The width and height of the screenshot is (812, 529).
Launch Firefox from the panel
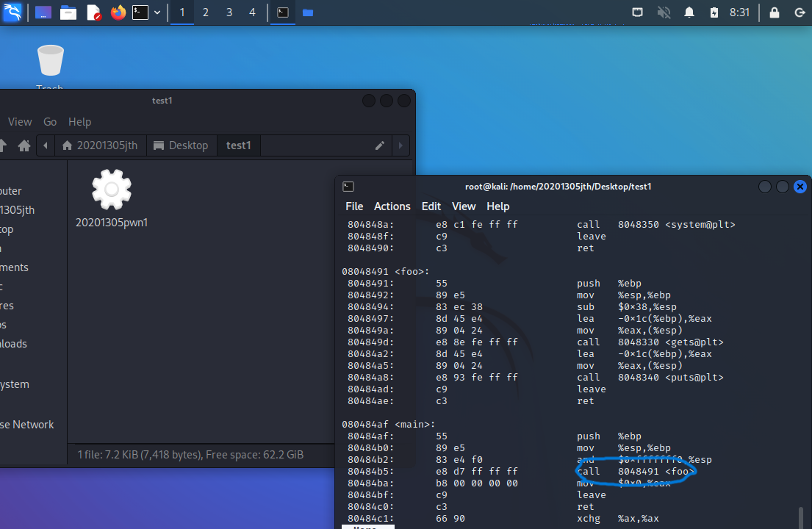(118, 12)
